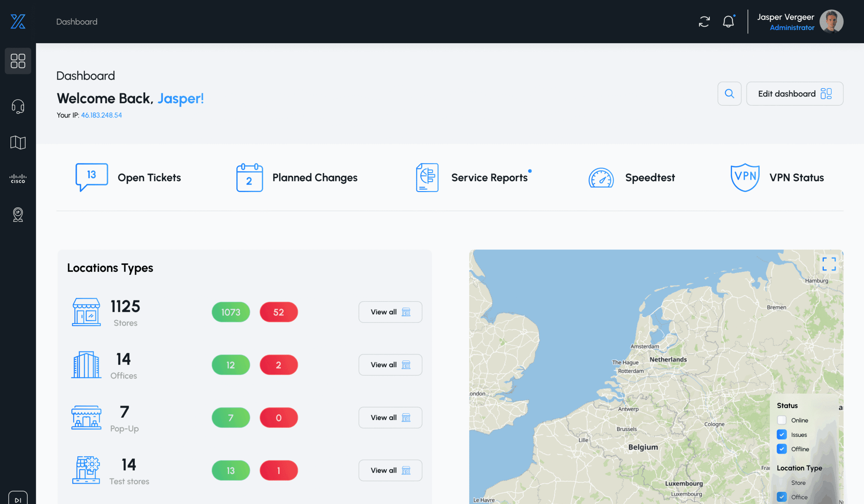Click the IP location pin sidebar icon

pyautogui.click(x=18, y=215)
